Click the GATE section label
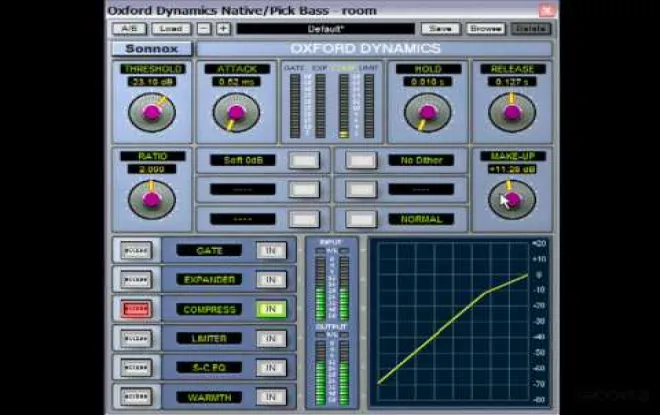 [x=209, y=251]
